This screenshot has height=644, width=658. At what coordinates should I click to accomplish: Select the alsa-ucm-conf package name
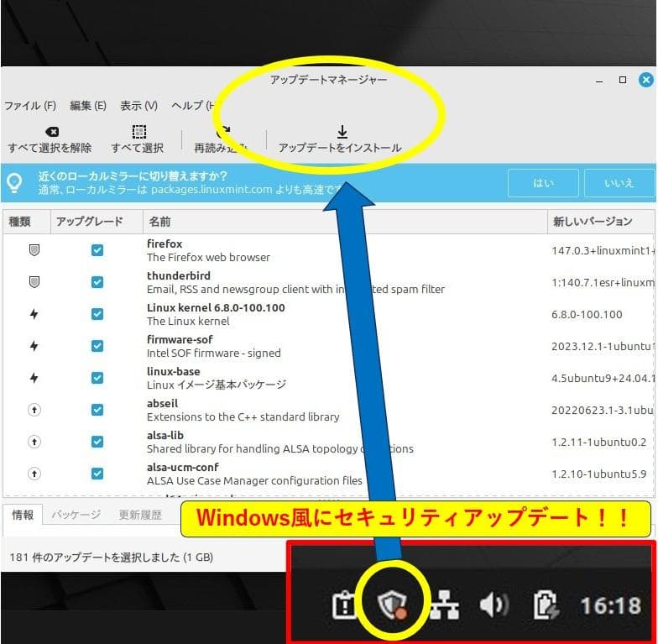tap(183, 467)
